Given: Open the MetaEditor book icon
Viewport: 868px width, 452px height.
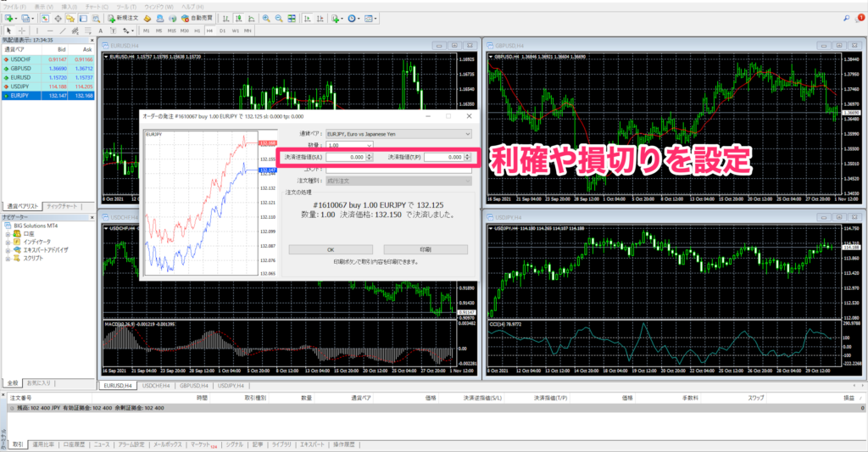Looking at the screenshot, I should (x=147, y=19).
